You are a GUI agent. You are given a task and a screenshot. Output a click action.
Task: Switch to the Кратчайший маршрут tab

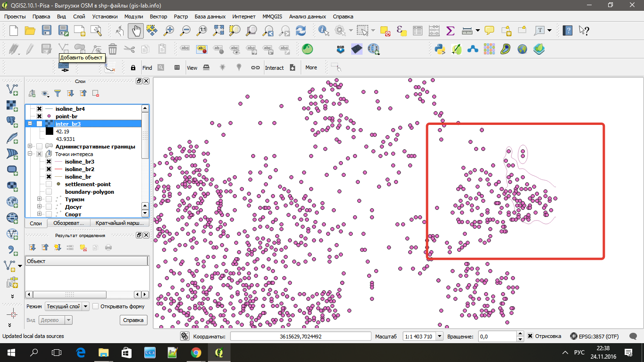tap(120, 223)
